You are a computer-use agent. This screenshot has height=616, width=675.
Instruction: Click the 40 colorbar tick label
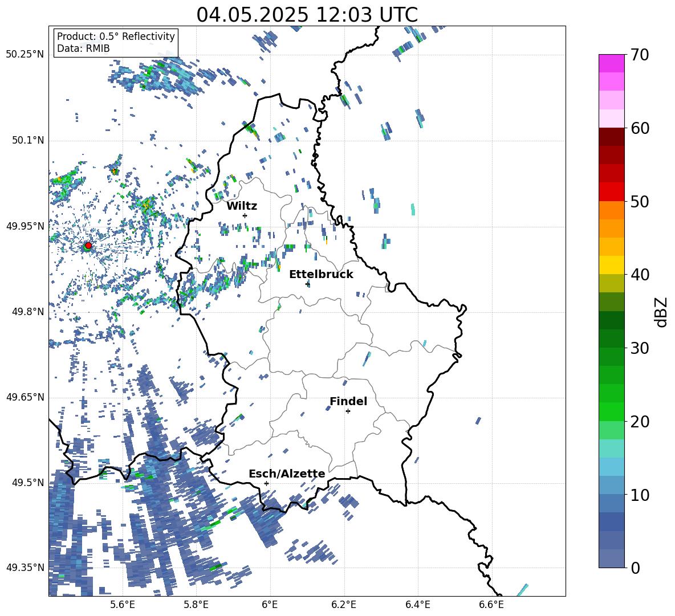pos(640,275)
